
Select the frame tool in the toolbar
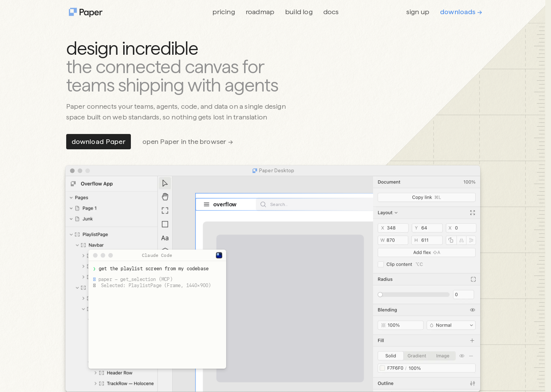point(165,211)
